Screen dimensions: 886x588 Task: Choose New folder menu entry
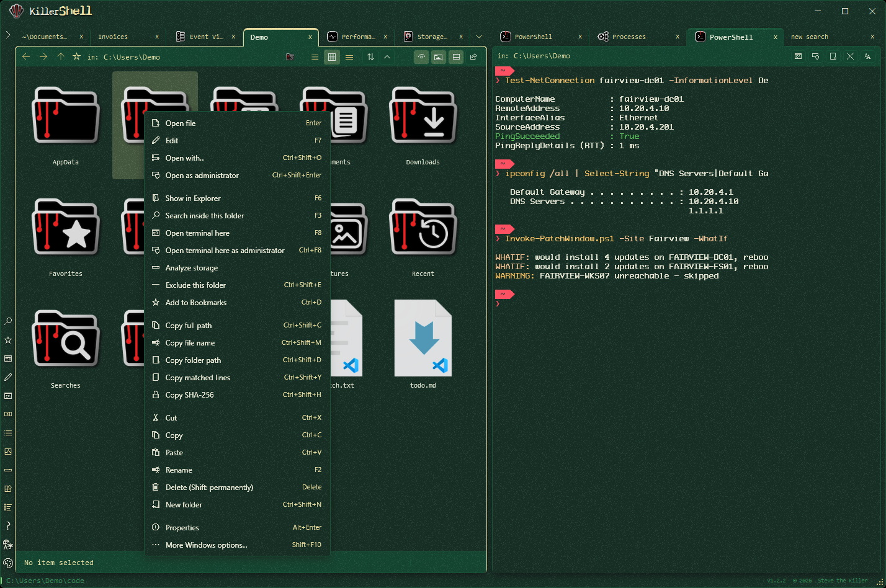click(x=237, y=504)
